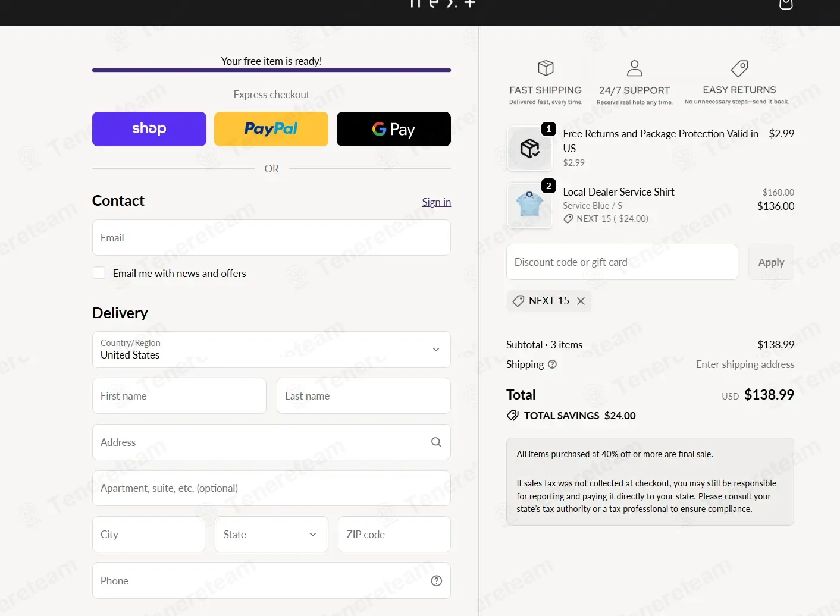Screen dimensions: 840x616
Task: Click the address search magnifier icon
Action: click(x=436, y=442)
